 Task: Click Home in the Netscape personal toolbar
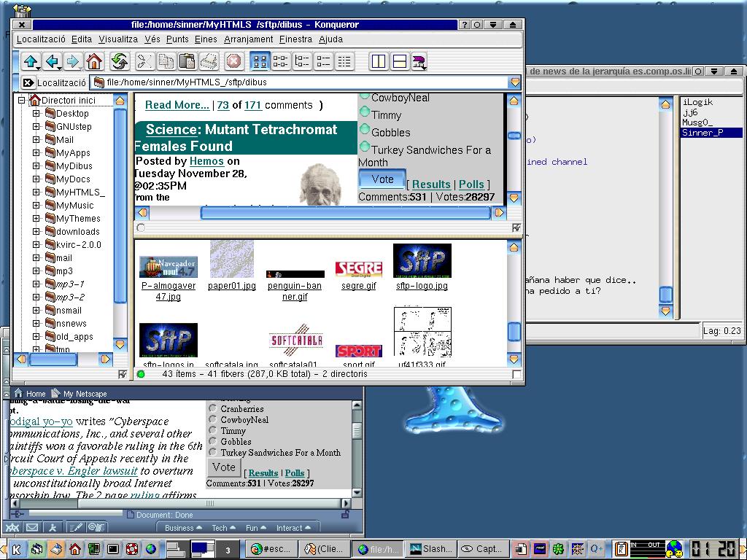point(30,394)
